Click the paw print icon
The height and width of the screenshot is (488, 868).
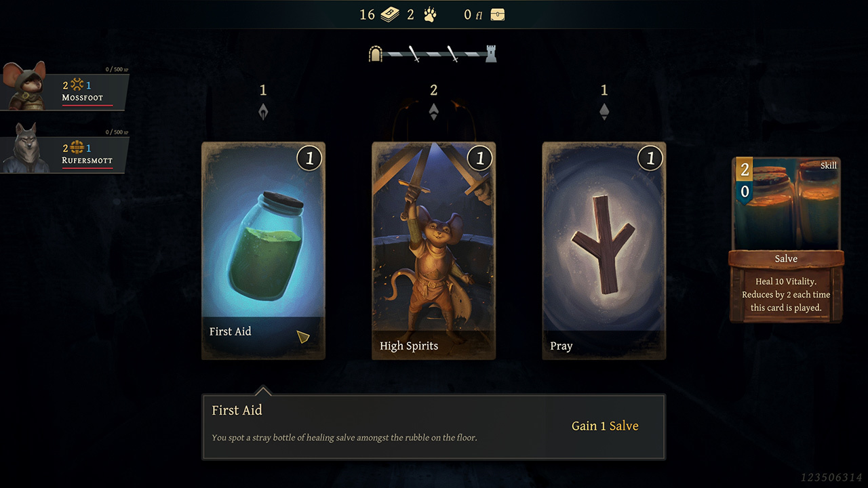point(429,15)
